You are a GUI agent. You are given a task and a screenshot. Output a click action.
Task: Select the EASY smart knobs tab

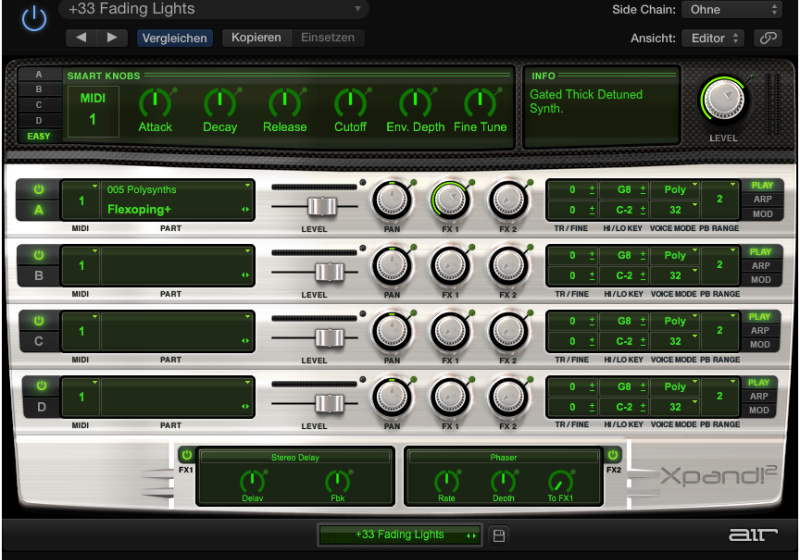coord(39,136)
